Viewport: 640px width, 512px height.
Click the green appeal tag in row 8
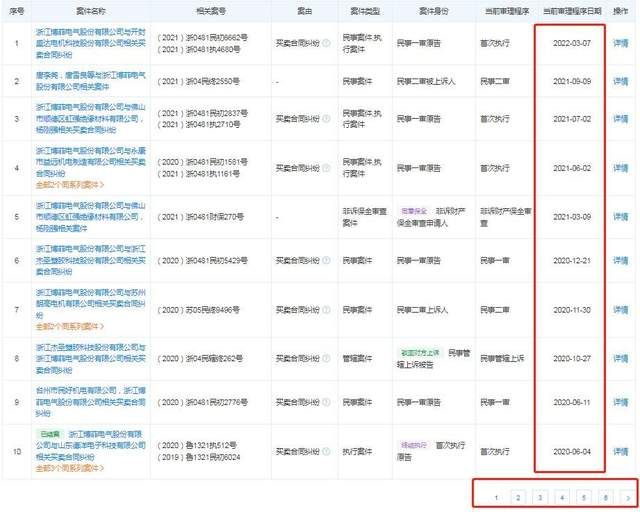420,352
